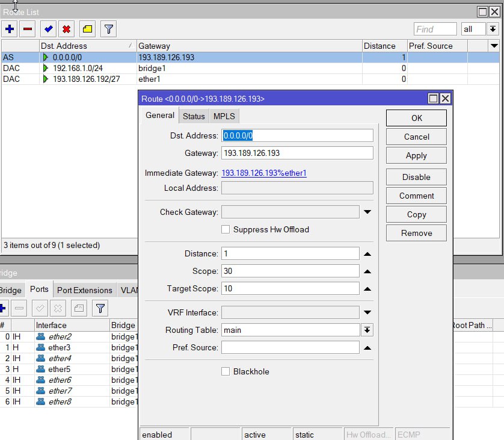The image size is (504, 440).
Task: Remove selected route with the minus icon
Action: pos(28,29)
